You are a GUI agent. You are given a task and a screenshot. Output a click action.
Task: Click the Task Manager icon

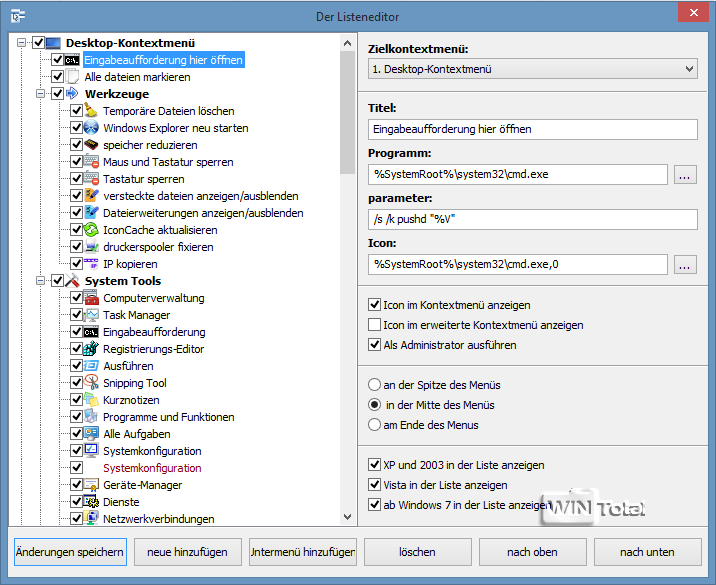[91, 315]
